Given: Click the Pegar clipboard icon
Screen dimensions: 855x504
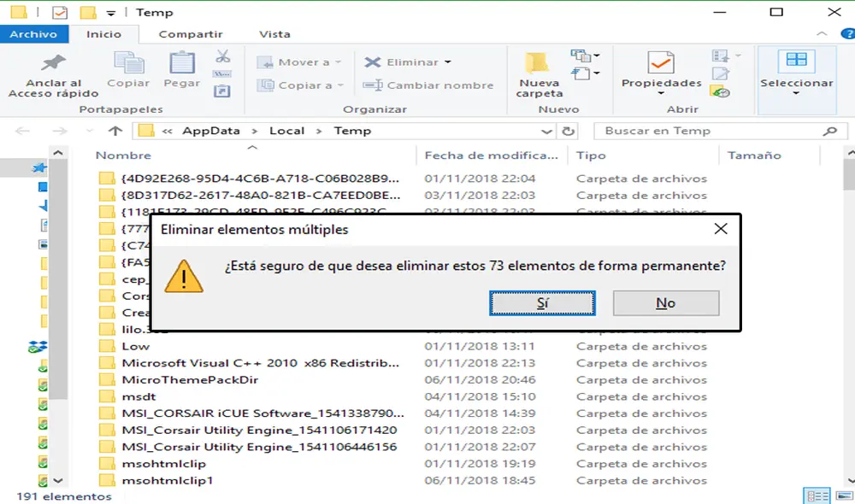Looking at the screenshot, I should tap(180, 64).
